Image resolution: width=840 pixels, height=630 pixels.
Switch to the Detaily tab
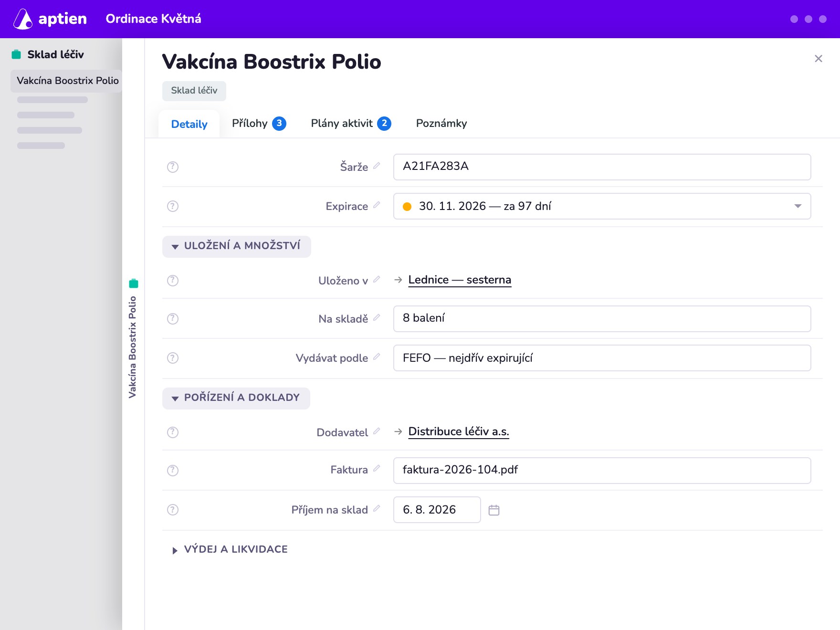[189, 124]
